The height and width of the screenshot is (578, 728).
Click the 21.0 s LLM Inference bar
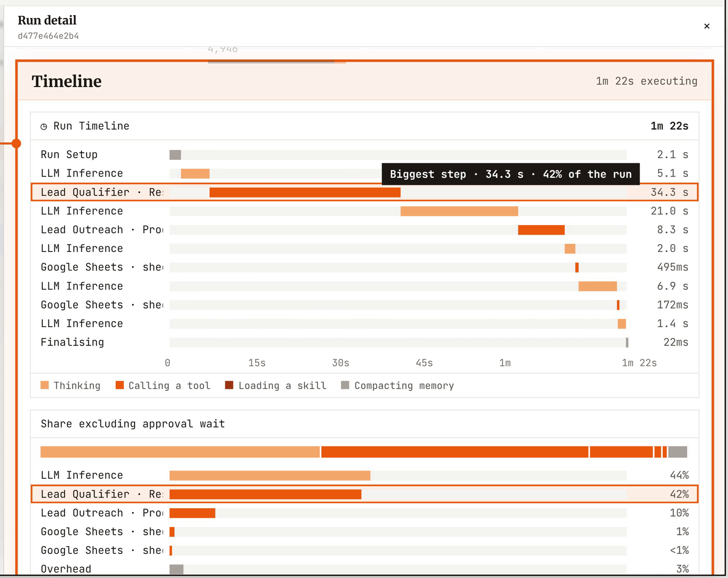point(459,211)
